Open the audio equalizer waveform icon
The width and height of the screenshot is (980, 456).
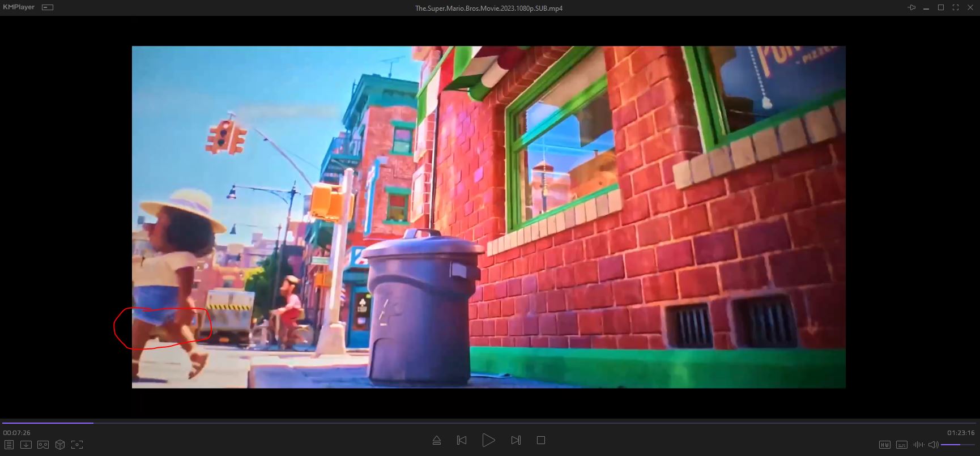[x=918, y=445]
